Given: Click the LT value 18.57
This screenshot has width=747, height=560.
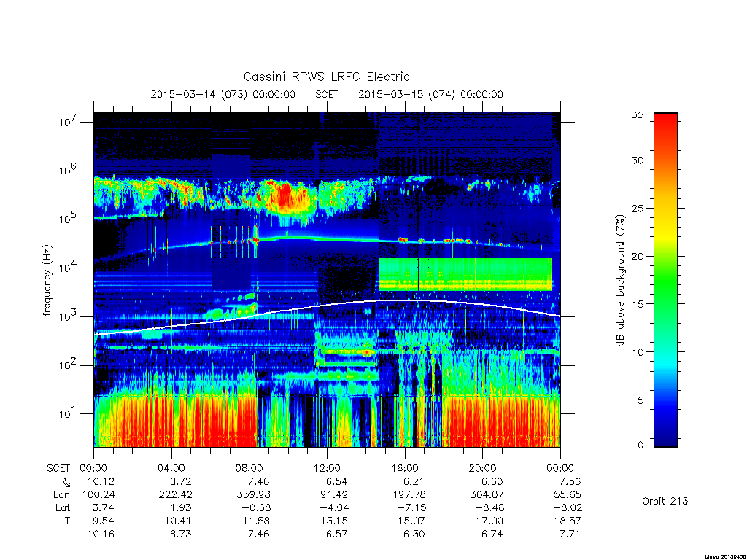Looking at the screenshot, I should point(567,521).
